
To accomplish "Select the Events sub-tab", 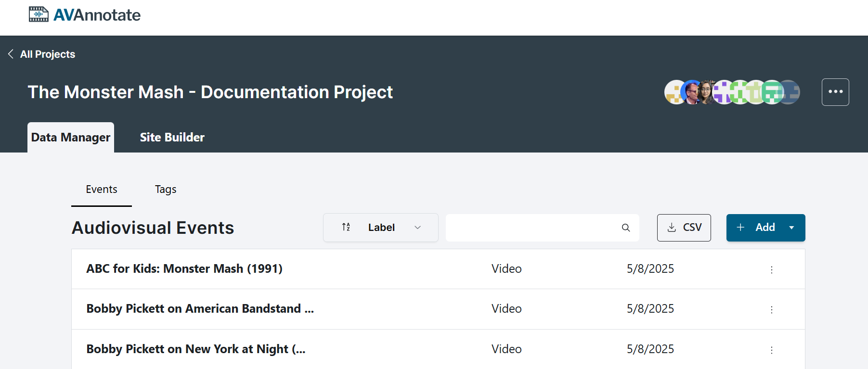I will pyautogui.click(x=102, y=190).
